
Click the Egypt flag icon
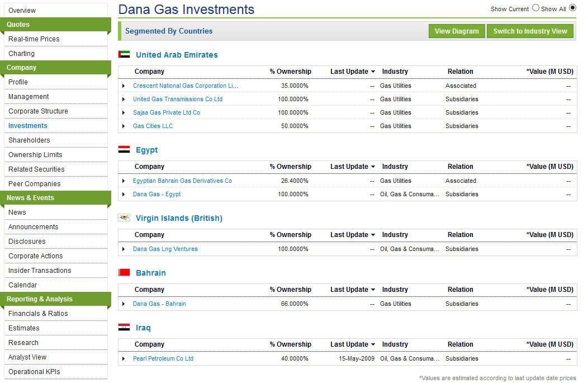click(124, 149)
